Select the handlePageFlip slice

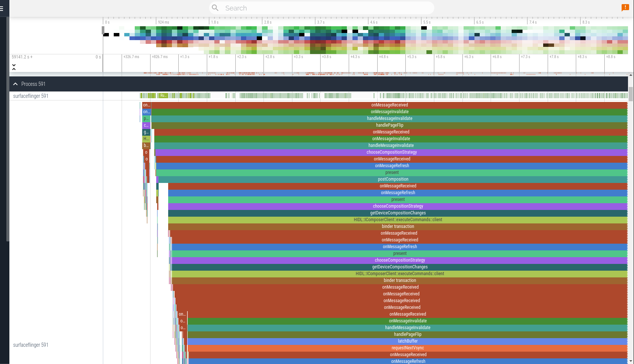[390, 125]
